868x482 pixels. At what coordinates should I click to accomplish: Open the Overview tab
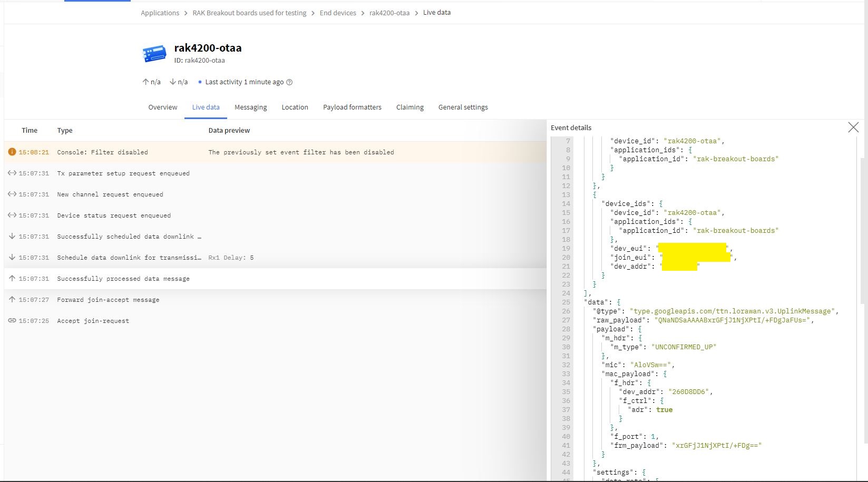point(162,107)
